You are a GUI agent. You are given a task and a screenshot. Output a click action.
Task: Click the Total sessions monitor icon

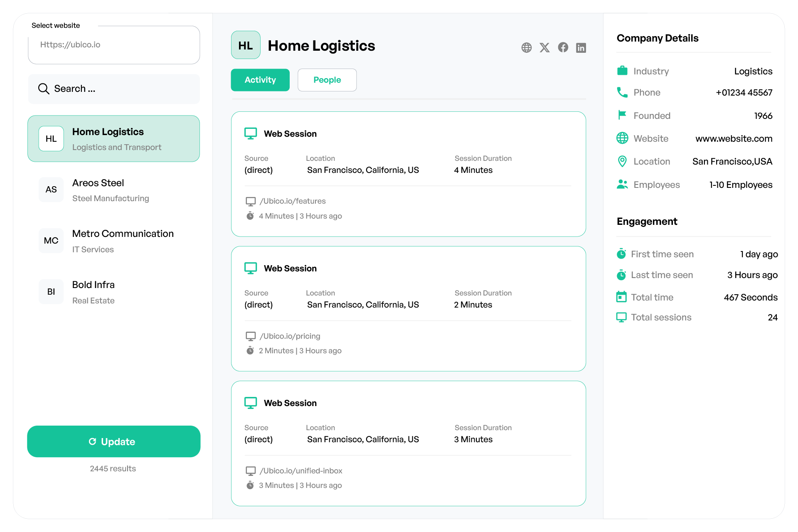[621, 318]
